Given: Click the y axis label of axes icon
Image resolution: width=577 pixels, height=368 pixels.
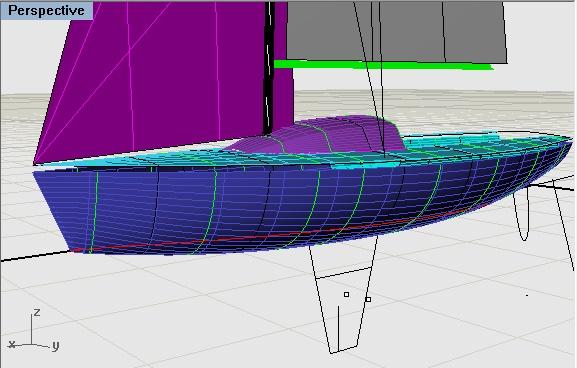Looking at the screenshot, I should point(56,346).
